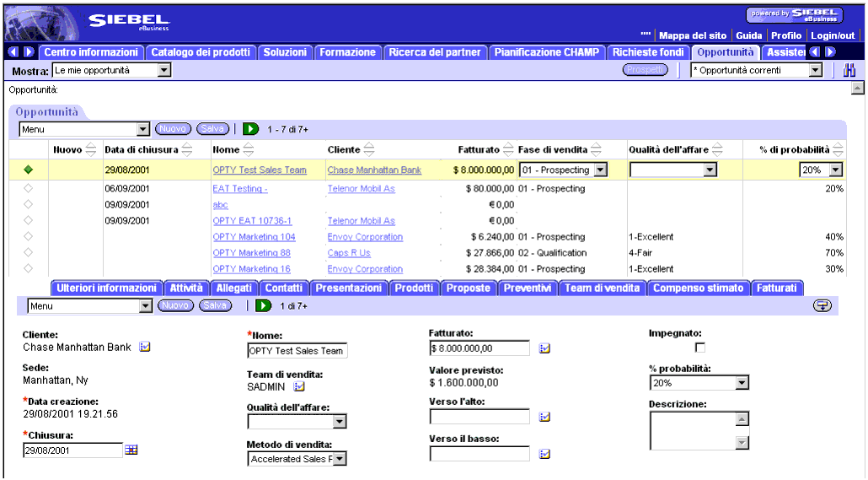Viewport: 868px width, 480px height.
Task: Click the Nuovo button in the Opportunità list
Action: [173, 128]
